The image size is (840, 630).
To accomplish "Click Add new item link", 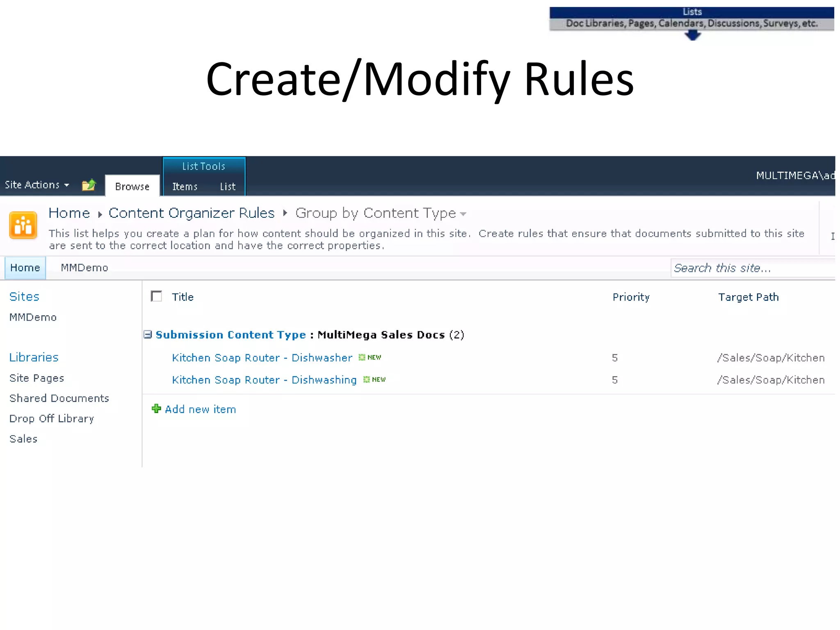I will (201, 409).
